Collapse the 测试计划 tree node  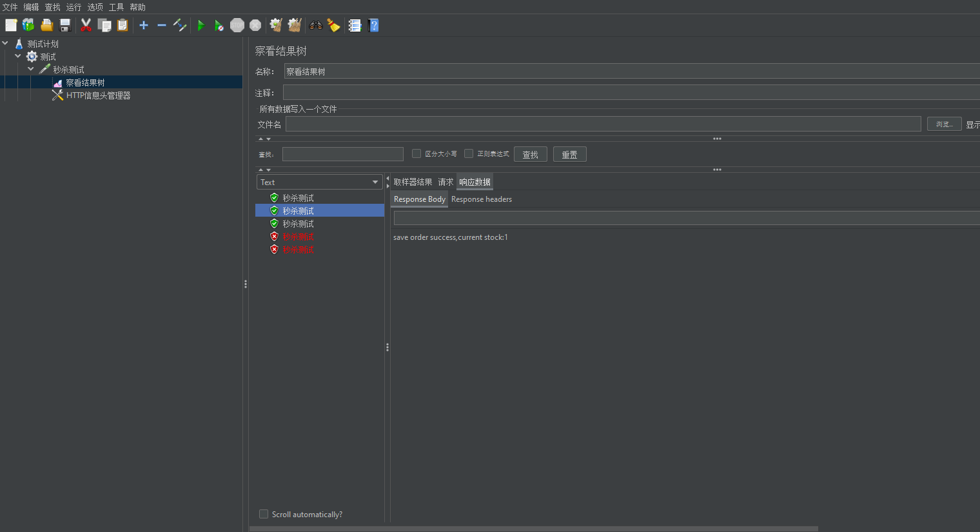click(5, 43)
